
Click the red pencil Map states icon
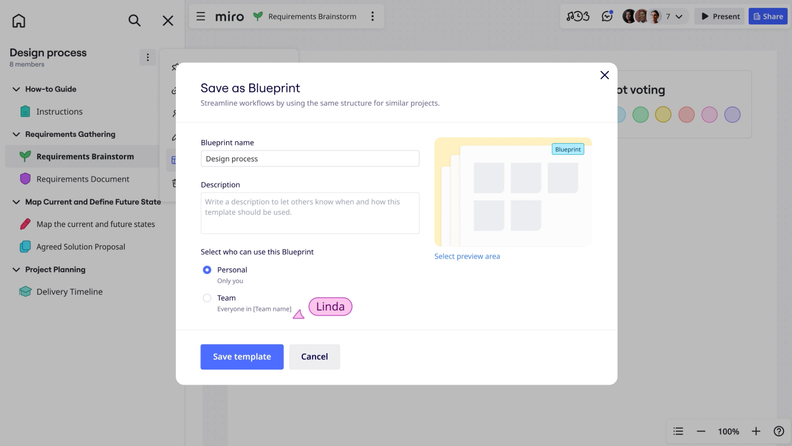[25, 224]
